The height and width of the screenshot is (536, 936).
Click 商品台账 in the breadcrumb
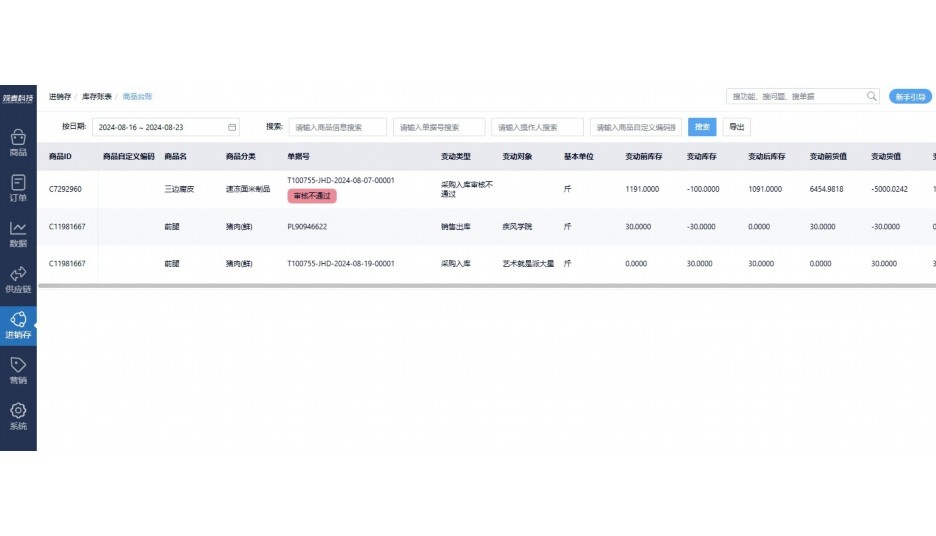point(137,96)
